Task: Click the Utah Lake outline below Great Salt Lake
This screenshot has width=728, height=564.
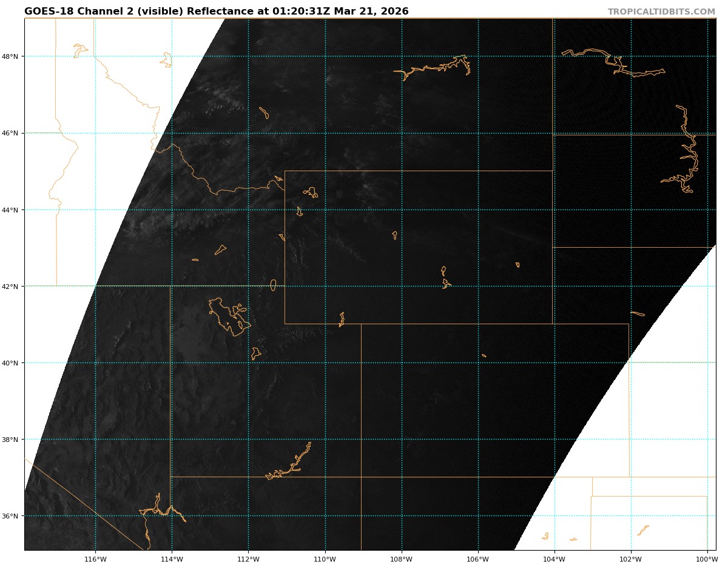Action: point(256,353)
